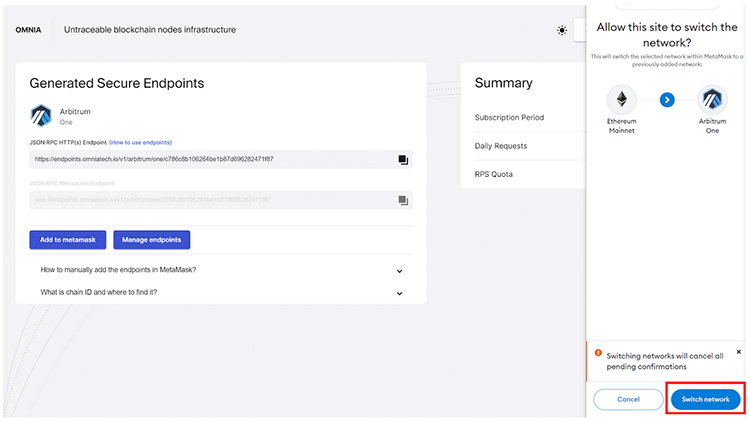750x421 pixels.
Task: Expand How to manually add endpoints in MetaMask
Action: pos(221,270)
